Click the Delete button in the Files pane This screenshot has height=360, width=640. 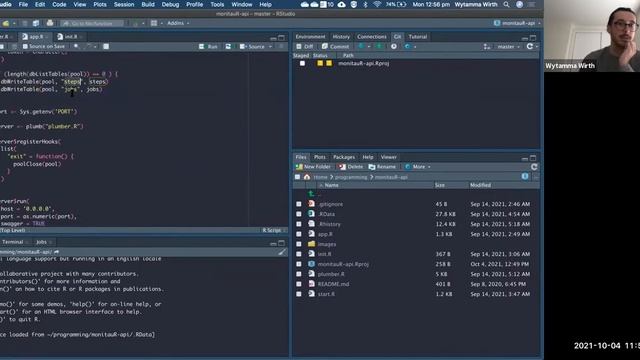[x=350, y=167]
